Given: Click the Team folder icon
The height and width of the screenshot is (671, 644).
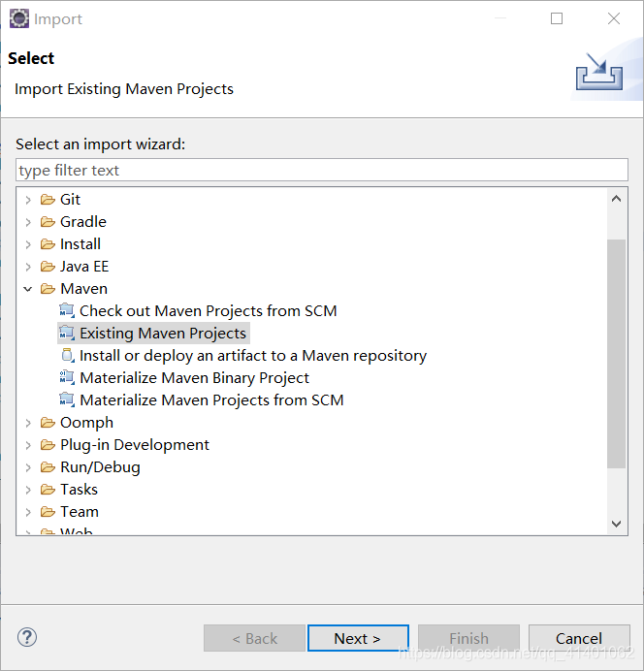Looking at the screenshot, I should [x=48, y=511].
